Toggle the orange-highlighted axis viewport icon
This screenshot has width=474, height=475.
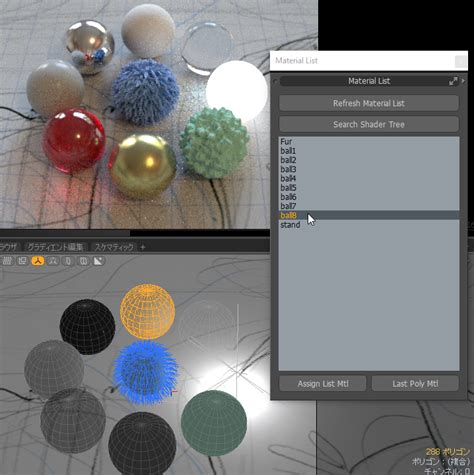click(x=38, y=261)
